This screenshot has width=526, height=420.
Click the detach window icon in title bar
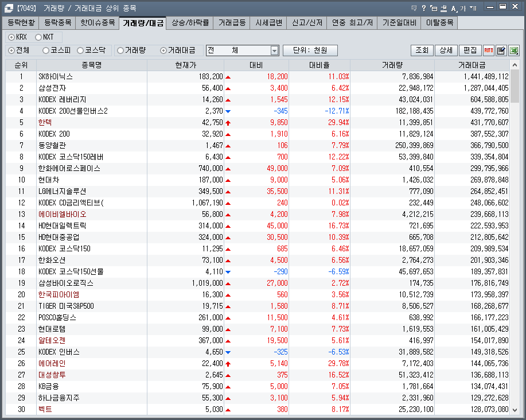(434, 9)
